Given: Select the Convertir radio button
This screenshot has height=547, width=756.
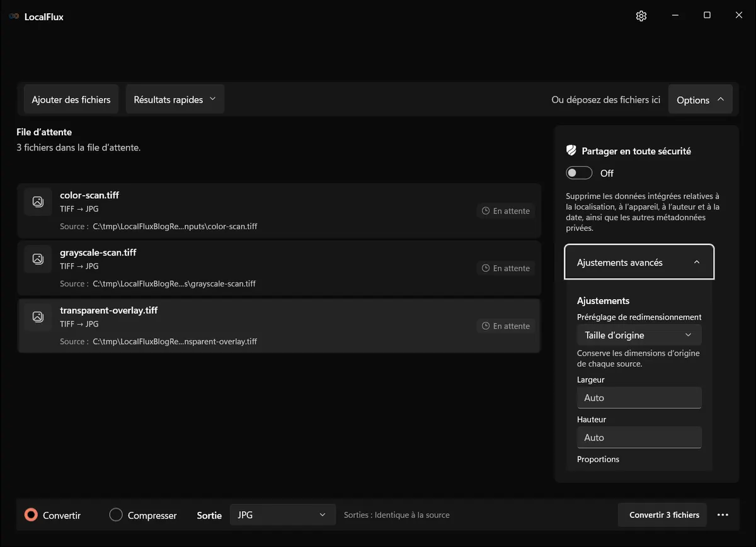Looking at the screenshot, I should (31, 515).
